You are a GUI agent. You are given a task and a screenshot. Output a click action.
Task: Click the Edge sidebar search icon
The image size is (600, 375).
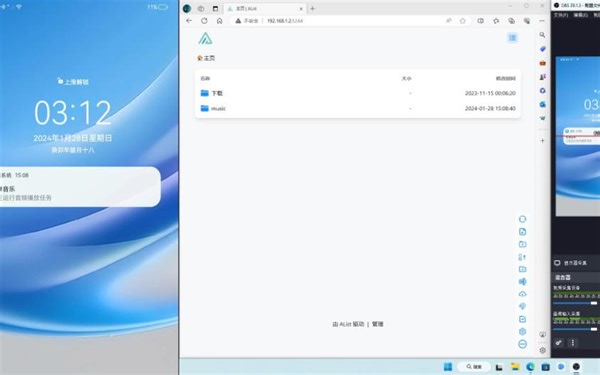pyautogui.click(x=543, y=35)
